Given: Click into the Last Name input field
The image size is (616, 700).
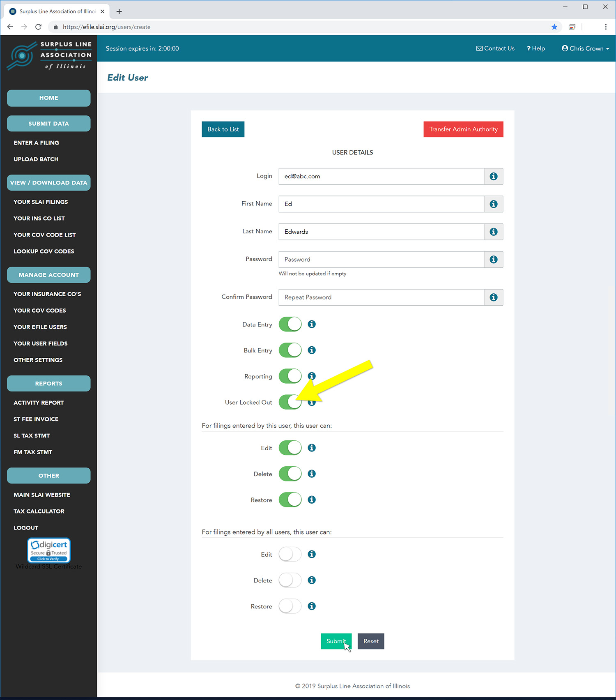Looking at the screenshot, I should 381,232.
